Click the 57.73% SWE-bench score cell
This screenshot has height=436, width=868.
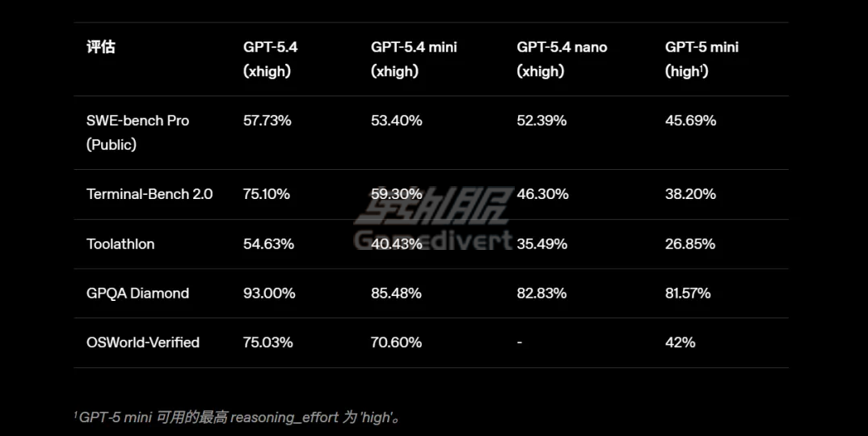(268, 121)
